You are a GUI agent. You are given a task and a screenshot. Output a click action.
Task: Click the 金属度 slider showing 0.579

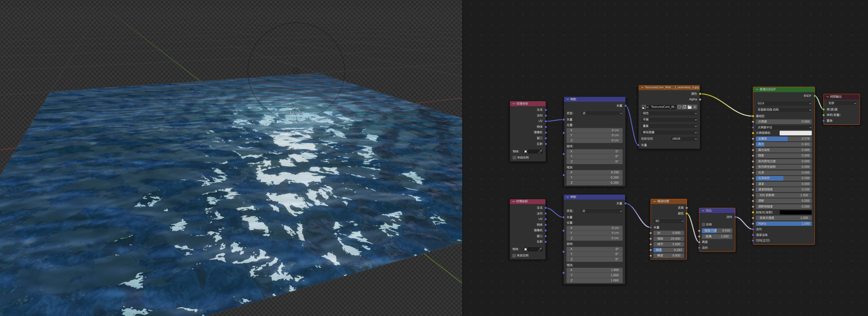784,139
